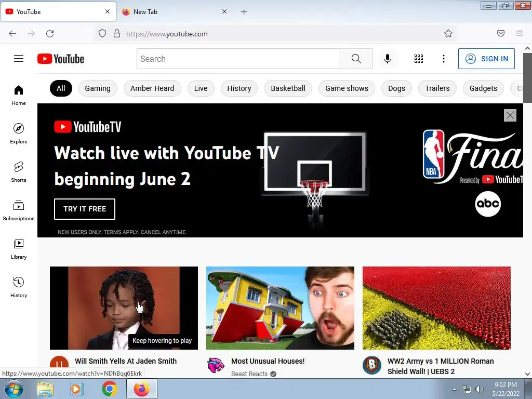Open file explorer from taskbar
This screenshot has height=399, width=532.
click(45, 389)
